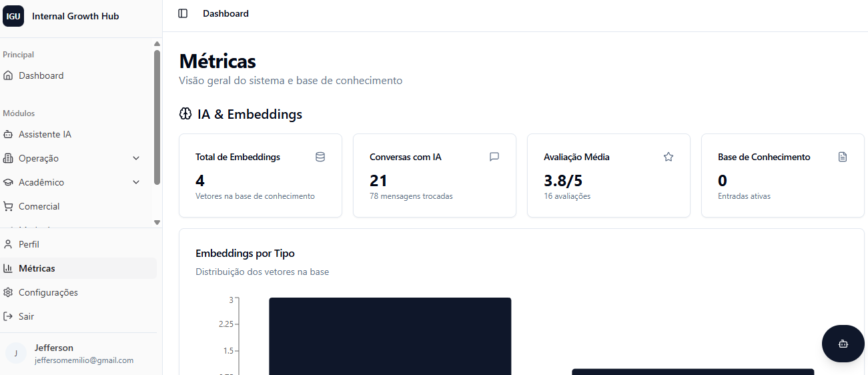
Task: Click Sair to log out
Action: click(26, 316)
